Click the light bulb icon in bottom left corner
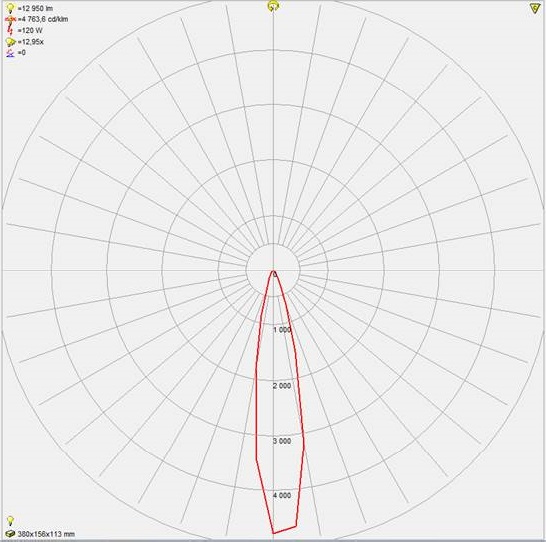Viewport: 546px width, 542px height. (11, 521)
